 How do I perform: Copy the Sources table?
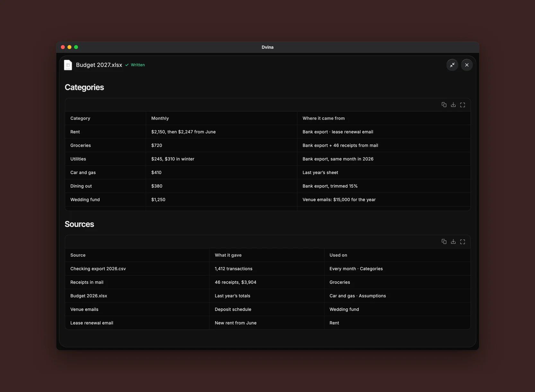tap(444, 242)
